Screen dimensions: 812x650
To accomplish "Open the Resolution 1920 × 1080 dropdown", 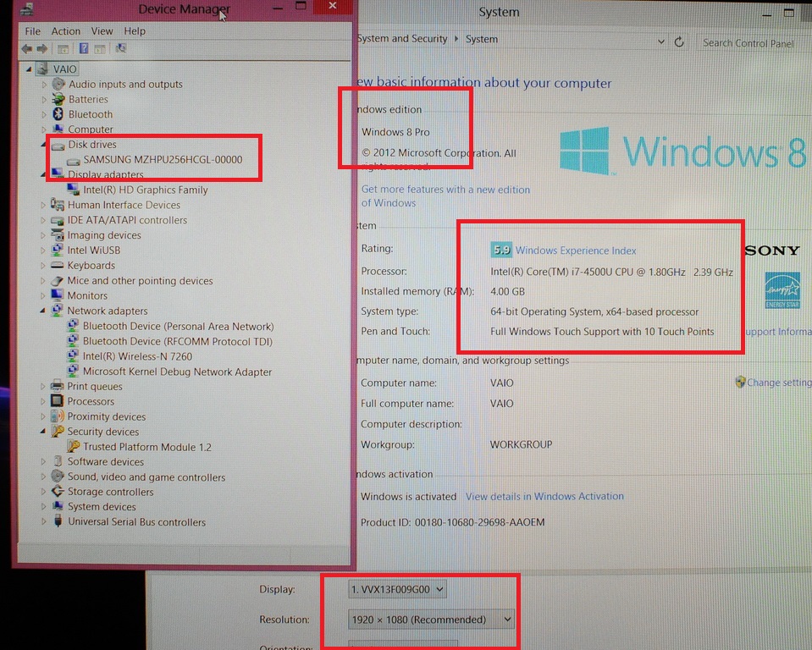I will [x=431, y=619].
